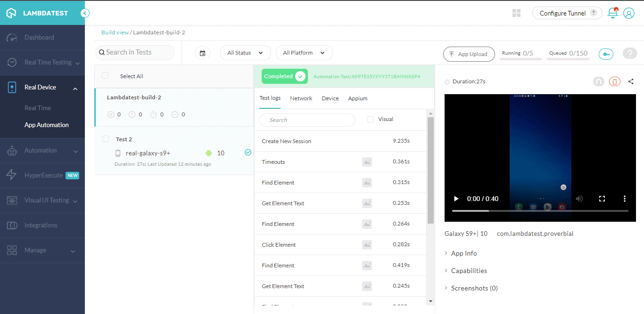Switch to the Network tab
This screenshot has height=314, width=644.
(301, 98)
